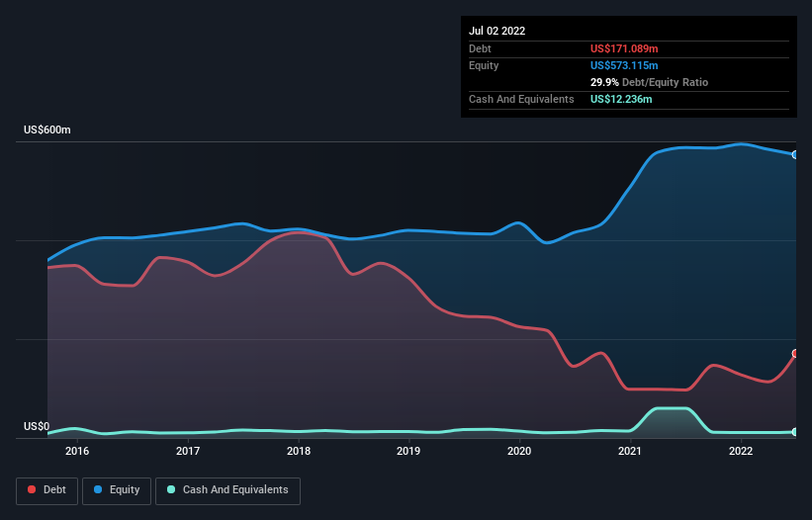
Task: Click the 29.9% Debt/Equity Ratio text
Action: pyautogui.click(x=649, y=82)
